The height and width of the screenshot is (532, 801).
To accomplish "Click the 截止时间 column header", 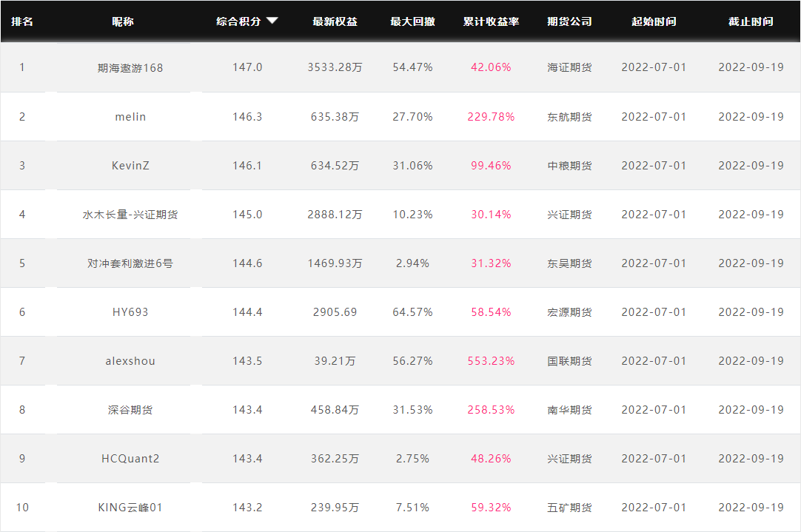I will [751, 21].
